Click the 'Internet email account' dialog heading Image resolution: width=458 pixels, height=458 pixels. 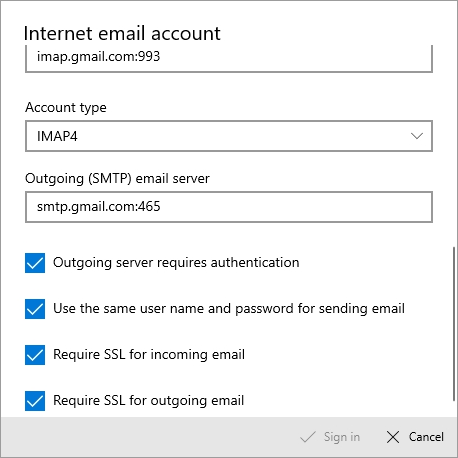(122, 33)
